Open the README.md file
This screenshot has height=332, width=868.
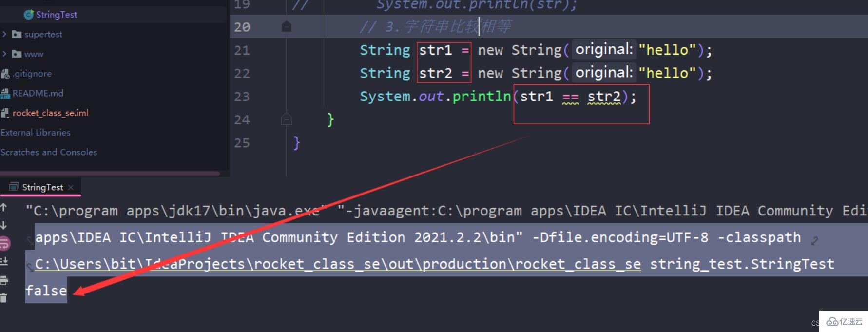(38, 93)
